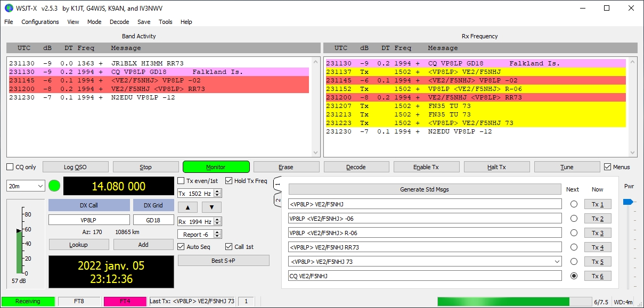Switch to message tab 1
The height and width of the screenshot is (308, 644).
pos(278,185)
